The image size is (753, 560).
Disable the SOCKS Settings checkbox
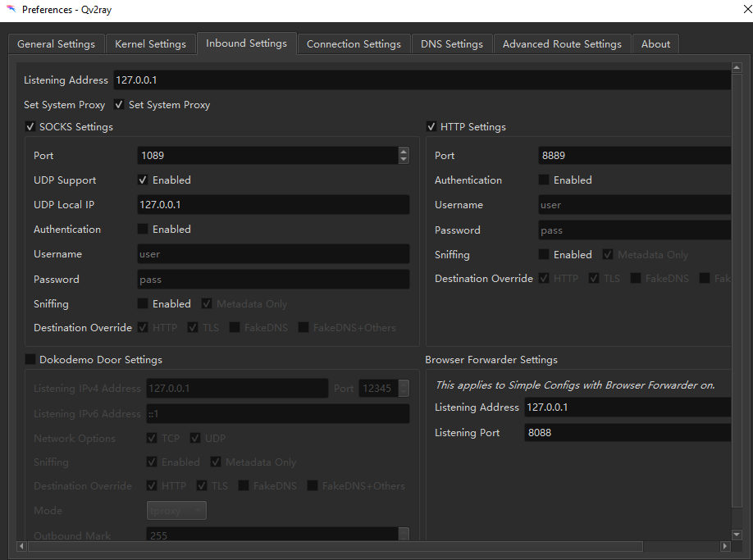tap(30, 127)
